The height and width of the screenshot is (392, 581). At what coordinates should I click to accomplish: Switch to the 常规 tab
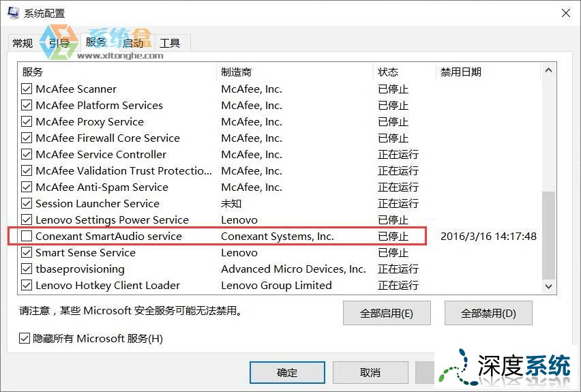(x=23, y=44)
